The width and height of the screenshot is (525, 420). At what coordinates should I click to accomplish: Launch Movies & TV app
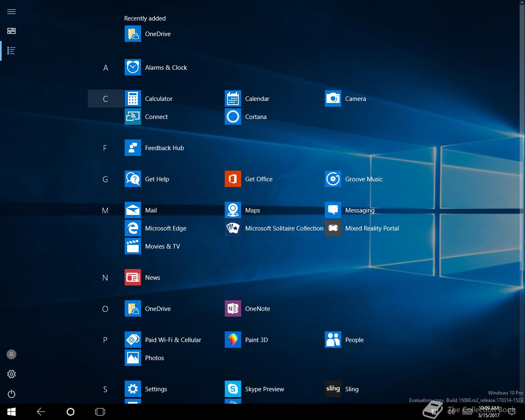(x=152, y=247)
